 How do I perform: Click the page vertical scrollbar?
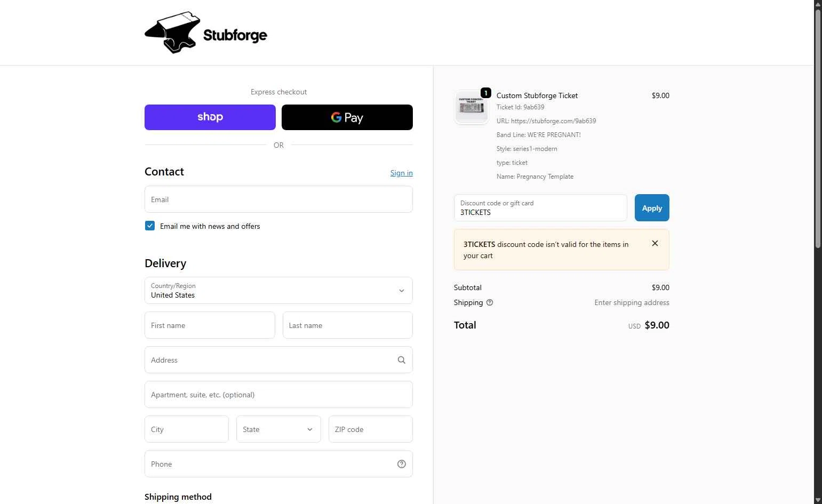pyautogui.click(x=818, y=128)
